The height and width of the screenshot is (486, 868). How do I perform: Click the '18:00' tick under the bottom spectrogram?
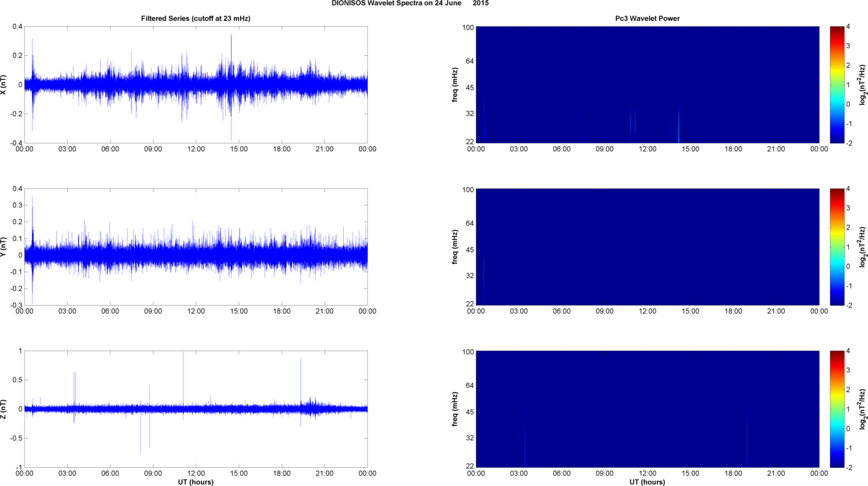pyautogui.click(x=733, y=473)
